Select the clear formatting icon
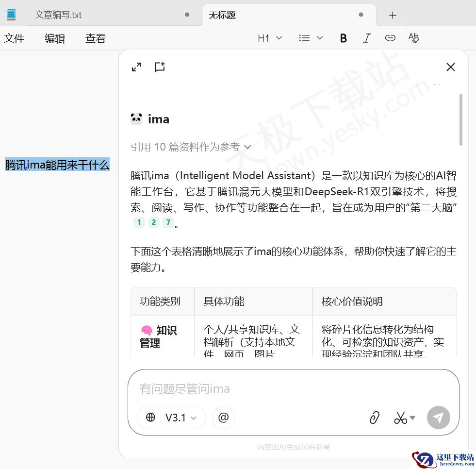The height and width of the screenshot is (469, 476). [413, 38]
